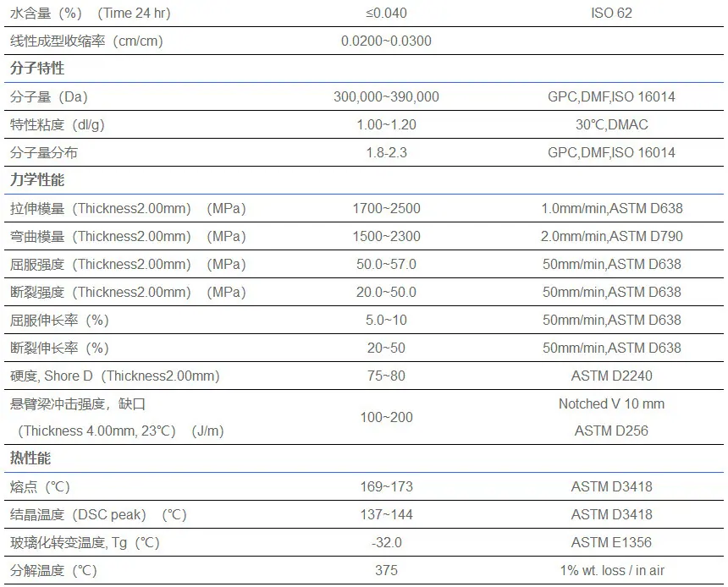Screen dimensions: 728x587
Task: Click the ASTM D2240 hardness standard
Action: point(611,376)
